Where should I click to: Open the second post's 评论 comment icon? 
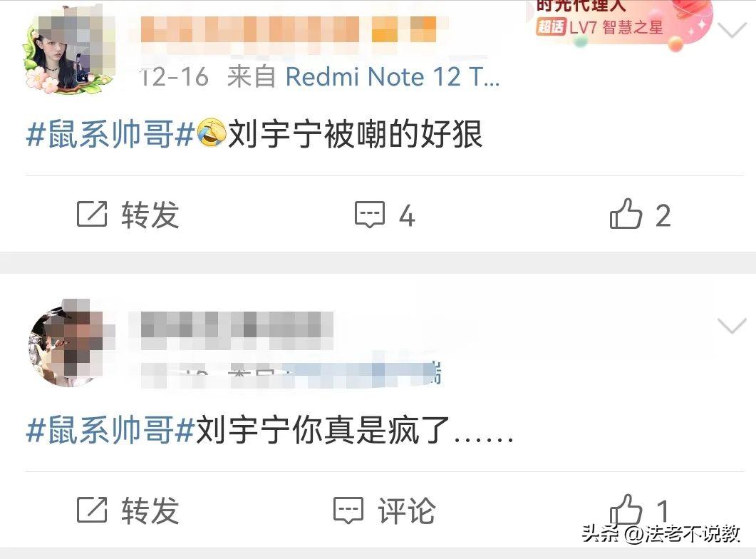point(348,511)
